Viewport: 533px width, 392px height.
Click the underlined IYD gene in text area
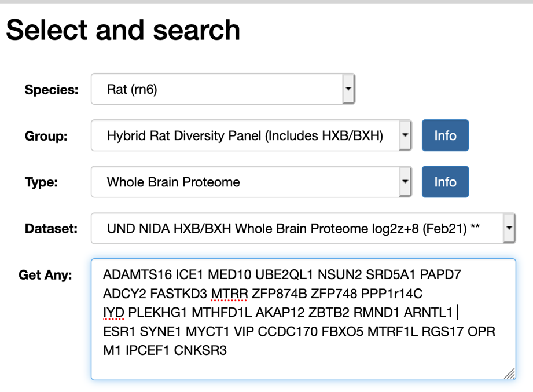coord(113,313)
